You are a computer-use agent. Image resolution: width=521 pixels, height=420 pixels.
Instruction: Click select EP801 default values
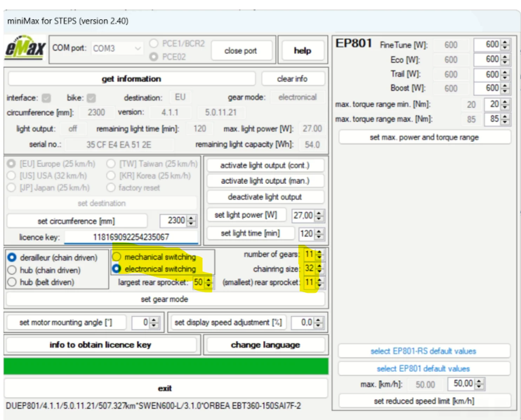coord(424,369)
